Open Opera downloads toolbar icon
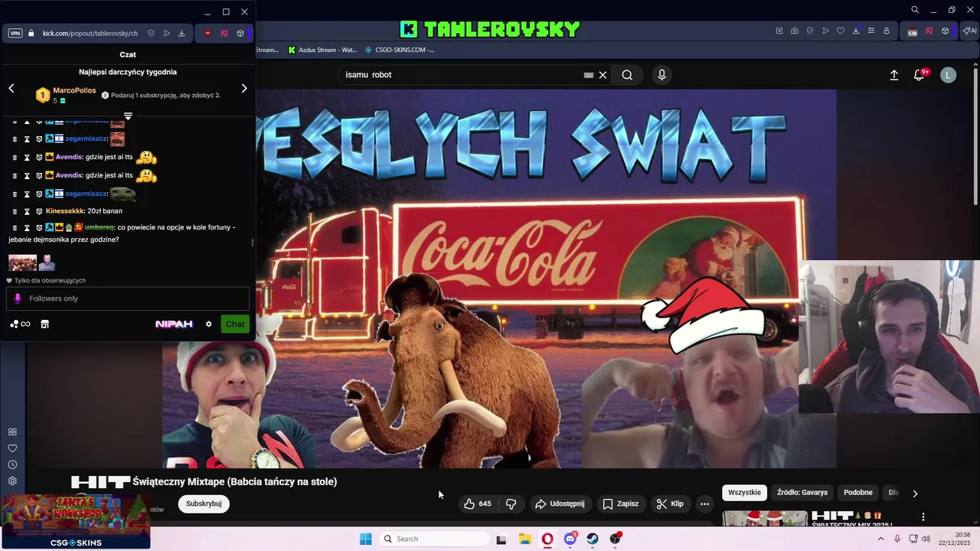 (x=856, y=31)
